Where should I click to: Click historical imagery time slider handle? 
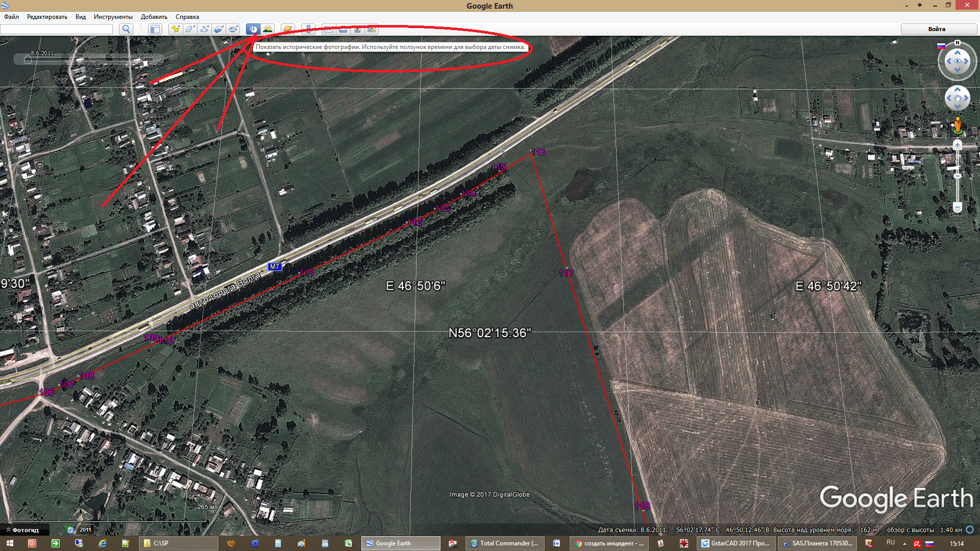click(28, 60)
